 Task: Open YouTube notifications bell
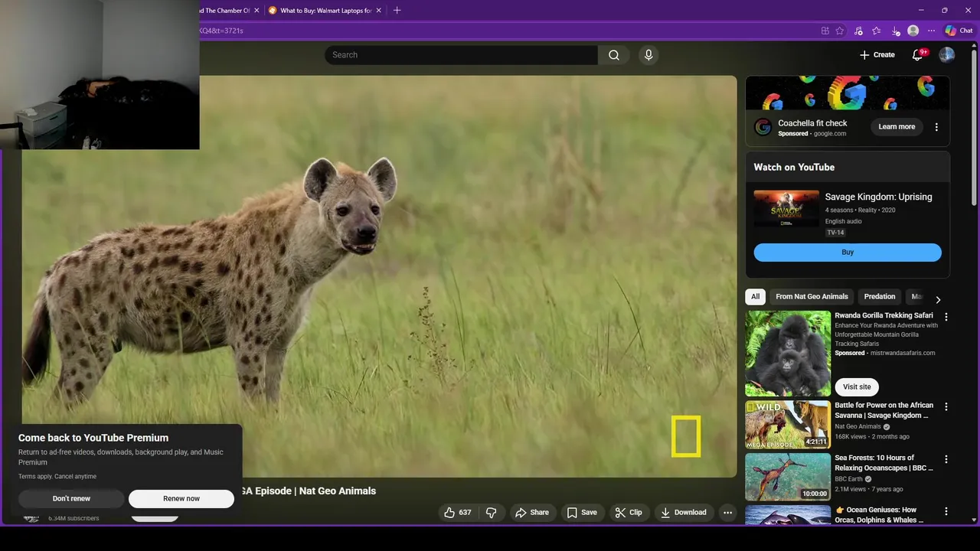point(917,55)
